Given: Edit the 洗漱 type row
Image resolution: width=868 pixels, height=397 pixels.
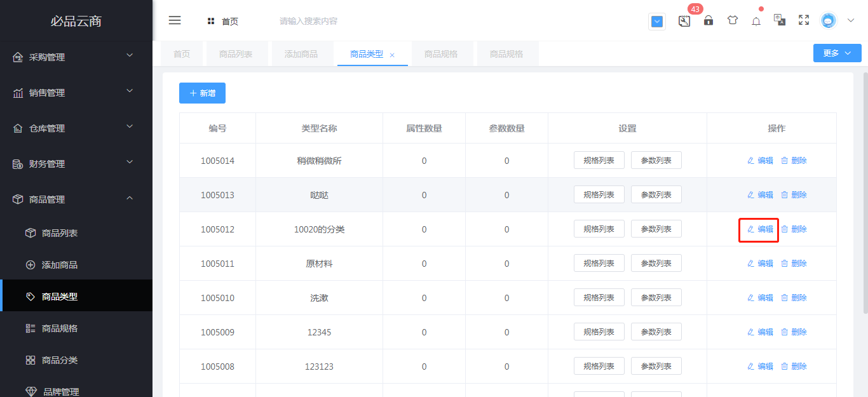Looking at the screenshot, I should click(760, 298).
